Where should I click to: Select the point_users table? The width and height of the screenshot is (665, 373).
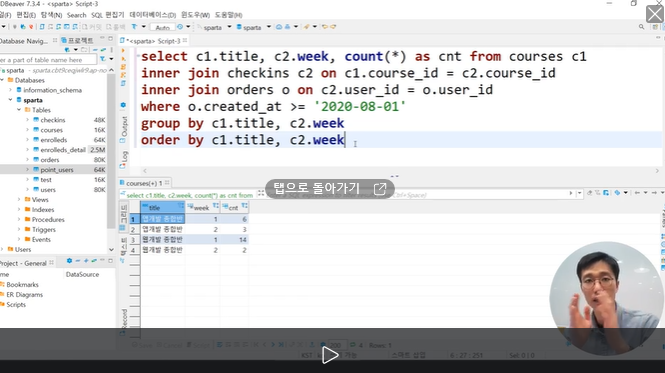point(57,170)
